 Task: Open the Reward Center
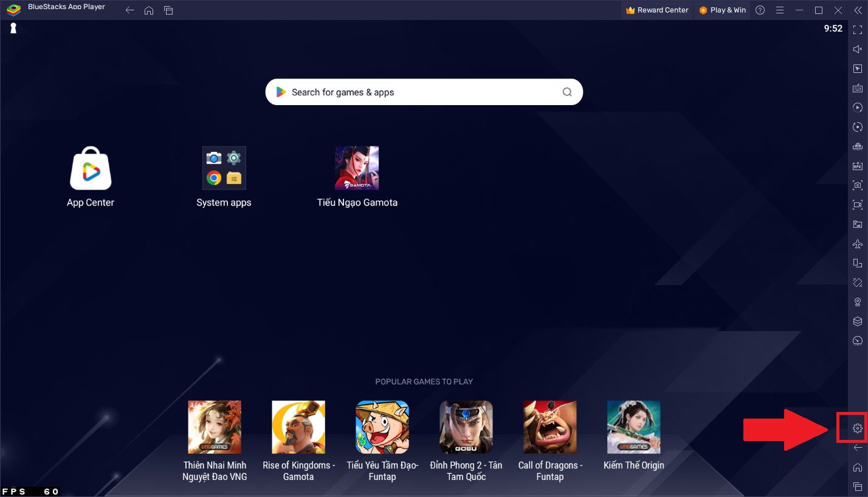pyautogui.click(x=657, y=10)
